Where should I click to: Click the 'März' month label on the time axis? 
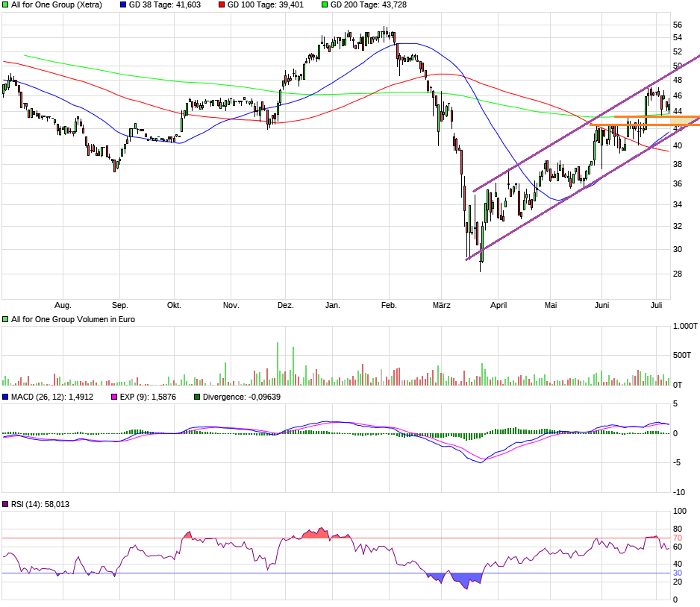[442, 305]
